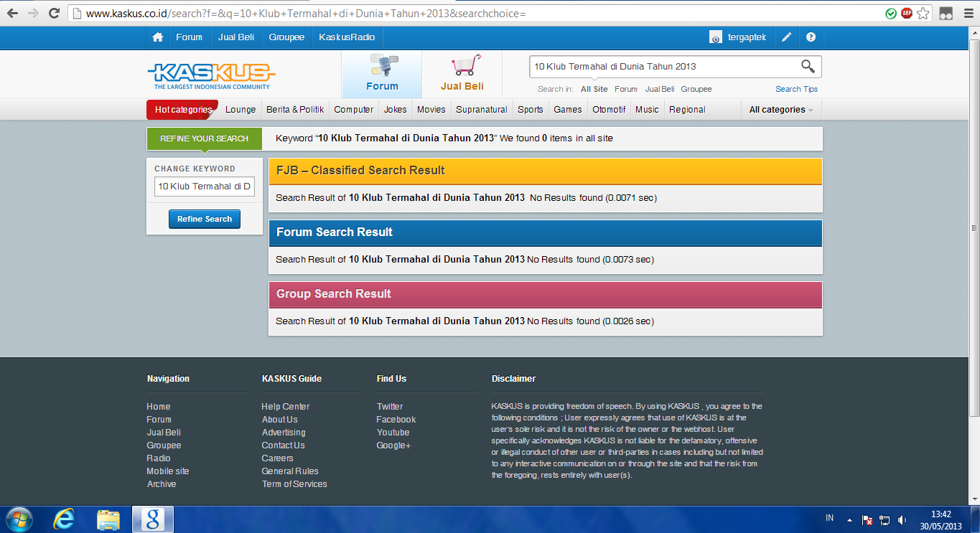Go to the Games category
This screenshot has height=533, width=980.
(568, 110)
